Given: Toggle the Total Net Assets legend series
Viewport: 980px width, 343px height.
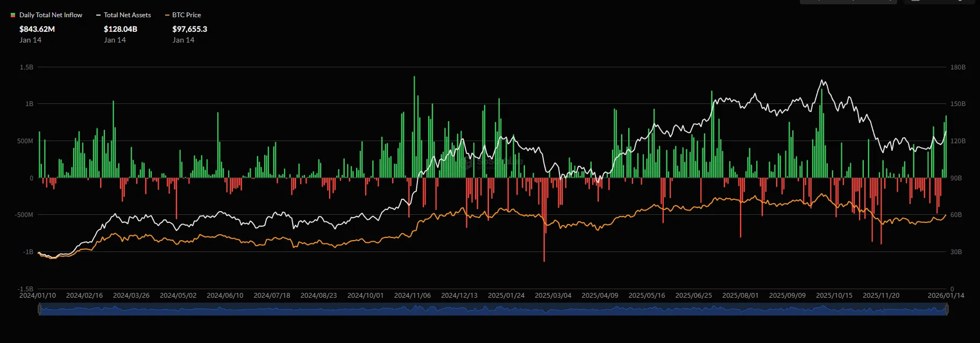Looking at the screenshot, I should 123,15.
